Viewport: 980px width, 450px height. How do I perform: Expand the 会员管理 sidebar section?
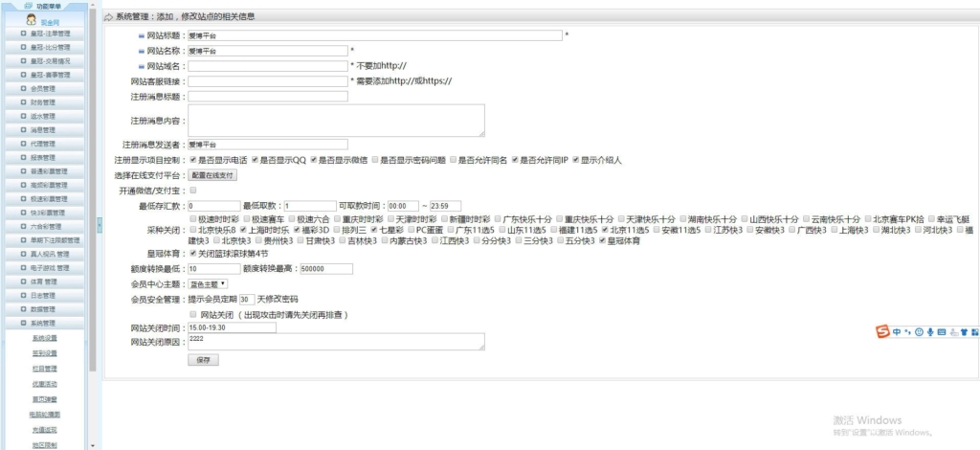click(x=44, y=88)
